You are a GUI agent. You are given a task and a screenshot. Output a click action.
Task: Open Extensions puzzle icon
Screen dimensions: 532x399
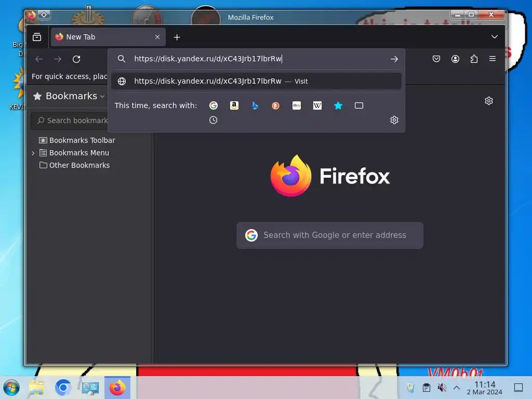point(474,59)
